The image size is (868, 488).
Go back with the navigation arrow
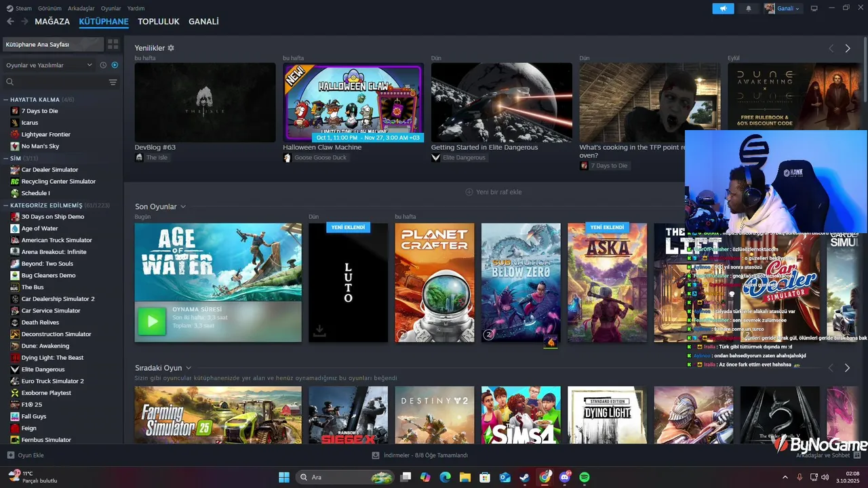(x=10, y=22)
